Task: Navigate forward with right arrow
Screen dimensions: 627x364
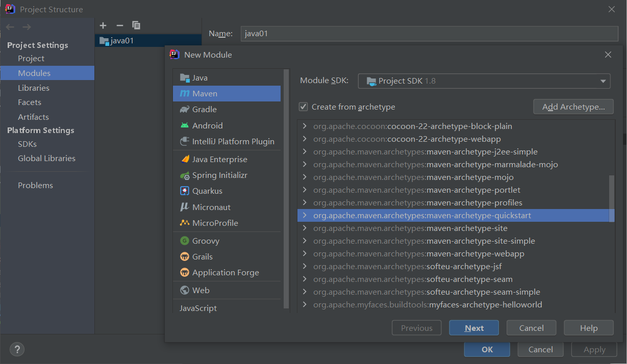Action: [x=27, y=27]
